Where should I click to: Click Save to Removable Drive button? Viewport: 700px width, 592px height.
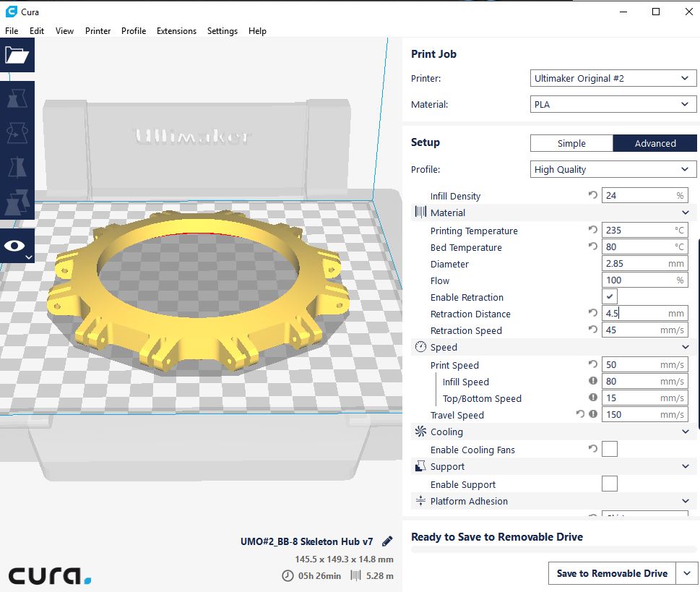[x=612, y=573]
